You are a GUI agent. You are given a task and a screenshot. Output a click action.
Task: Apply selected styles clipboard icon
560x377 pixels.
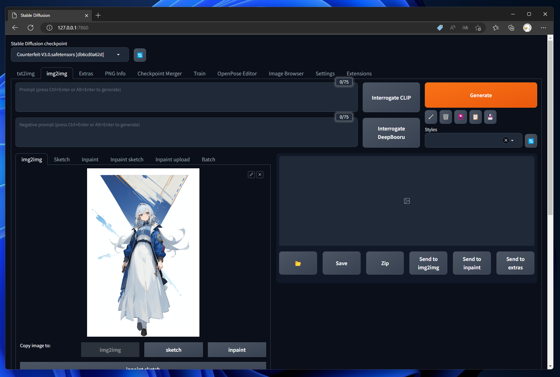click(475, 117)
